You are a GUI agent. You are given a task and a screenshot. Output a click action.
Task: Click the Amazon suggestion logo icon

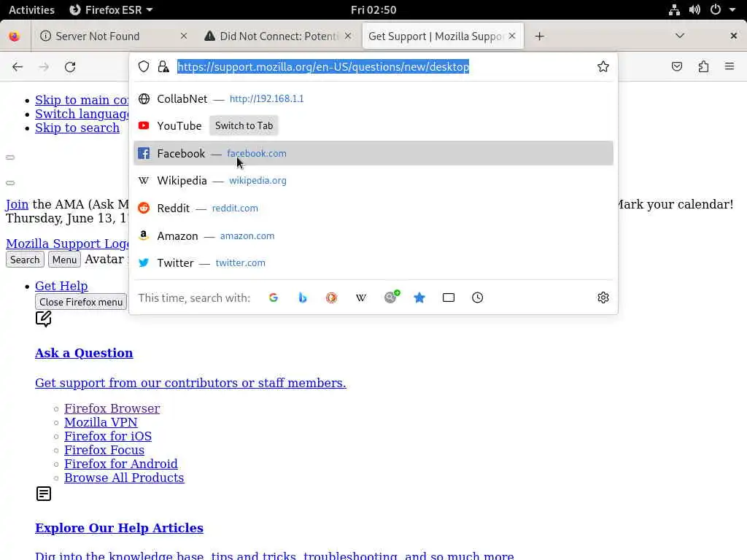point(144,236)
